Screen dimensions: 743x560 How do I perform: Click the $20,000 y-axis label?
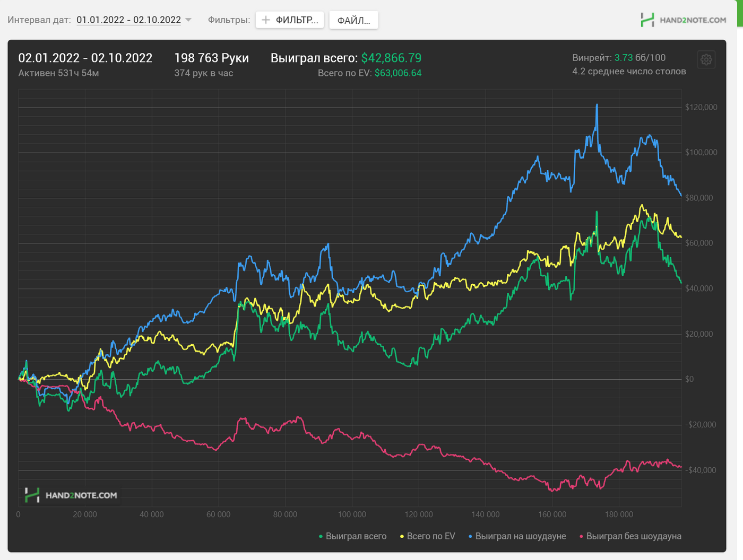[x=699, y=334]
